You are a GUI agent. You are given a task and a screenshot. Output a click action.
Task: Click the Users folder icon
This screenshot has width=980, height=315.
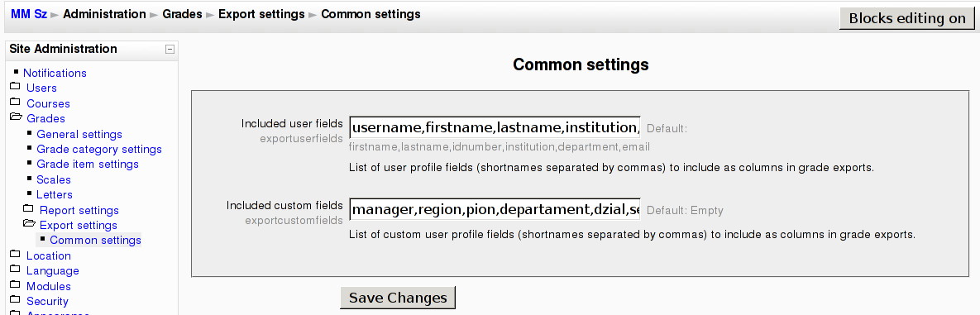tap(15, 86)
